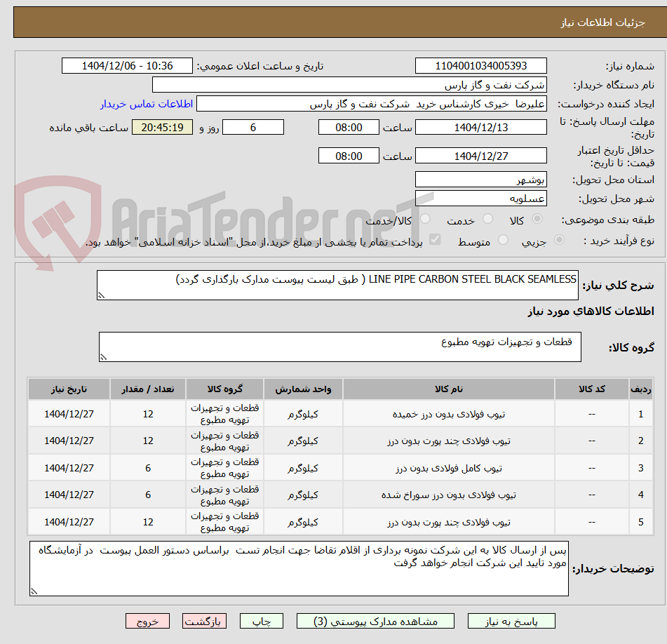Click the city field عسلویه
Screen dimensions: 667x644
point(480,199)
